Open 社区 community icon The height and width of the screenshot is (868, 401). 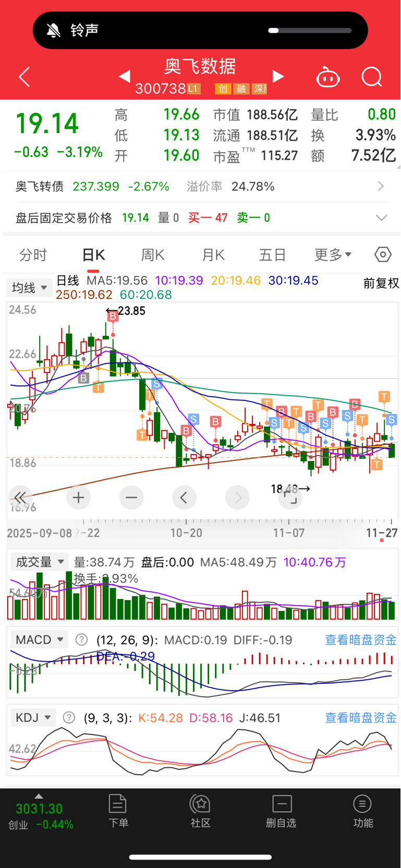[200, 811]
